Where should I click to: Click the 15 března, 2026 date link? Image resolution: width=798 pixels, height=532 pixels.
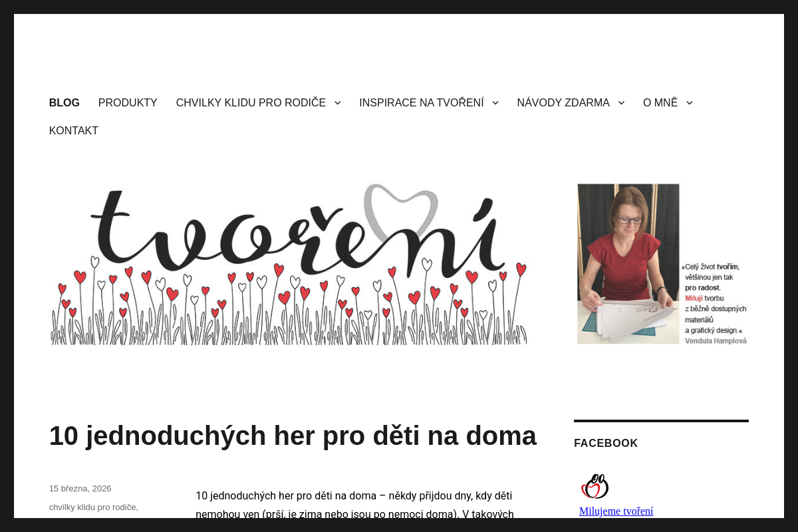tap(80, 488)
